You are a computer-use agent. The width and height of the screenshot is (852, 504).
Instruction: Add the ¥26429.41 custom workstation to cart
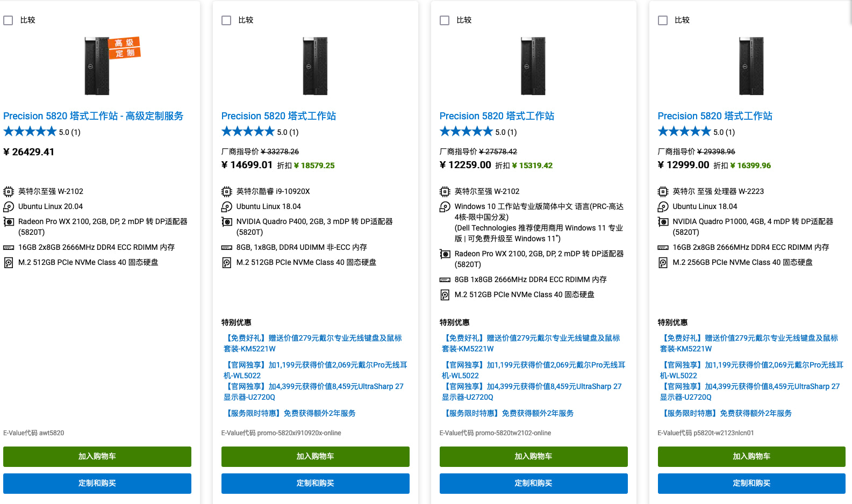click(x=97, y=457)
